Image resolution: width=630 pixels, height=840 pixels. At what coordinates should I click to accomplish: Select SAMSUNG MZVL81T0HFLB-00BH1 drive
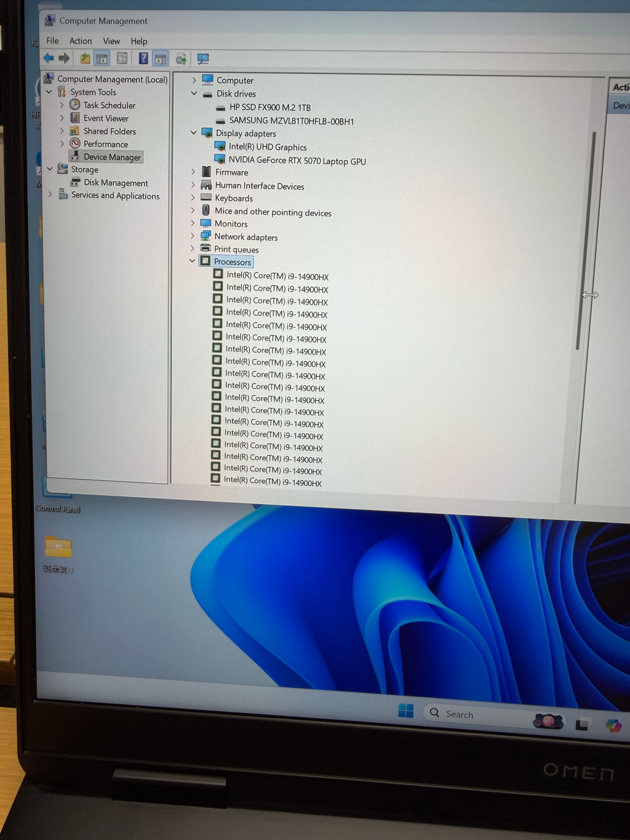(291, 121)
